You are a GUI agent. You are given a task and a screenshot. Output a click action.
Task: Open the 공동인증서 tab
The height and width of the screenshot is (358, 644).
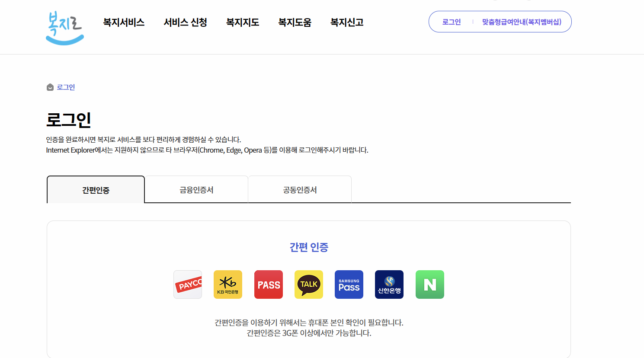click(300, 189)
